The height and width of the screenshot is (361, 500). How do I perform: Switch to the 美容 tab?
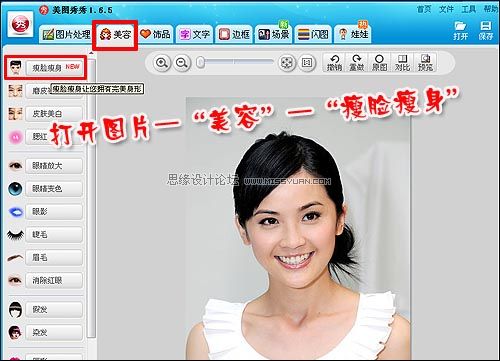tap(115, 34)
